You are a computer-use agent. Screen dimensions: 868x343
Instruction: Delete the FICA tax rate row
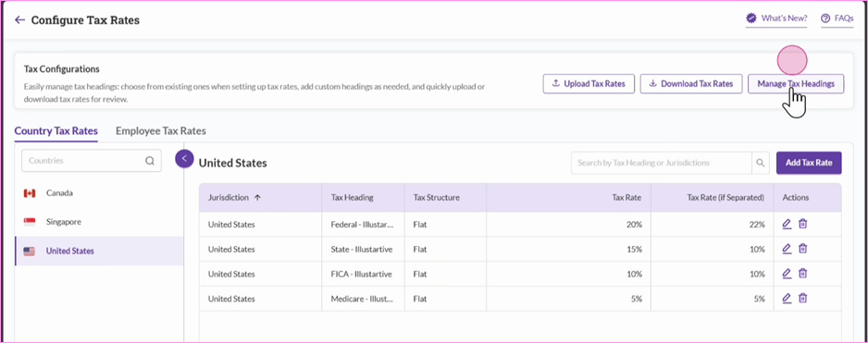click(x=802, y=274)
